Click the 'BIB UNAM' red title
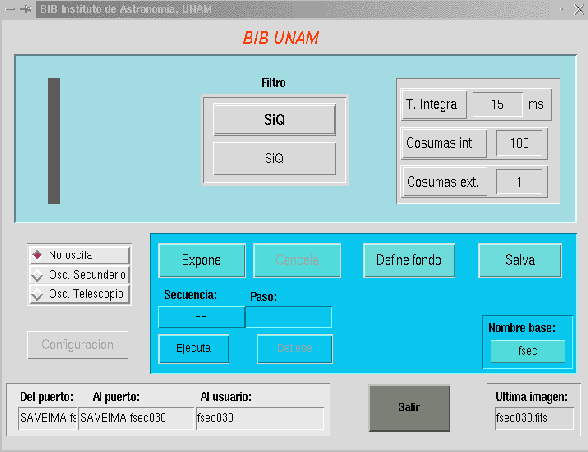The width and height of the screenshot is (588, 452). (280, 38)
